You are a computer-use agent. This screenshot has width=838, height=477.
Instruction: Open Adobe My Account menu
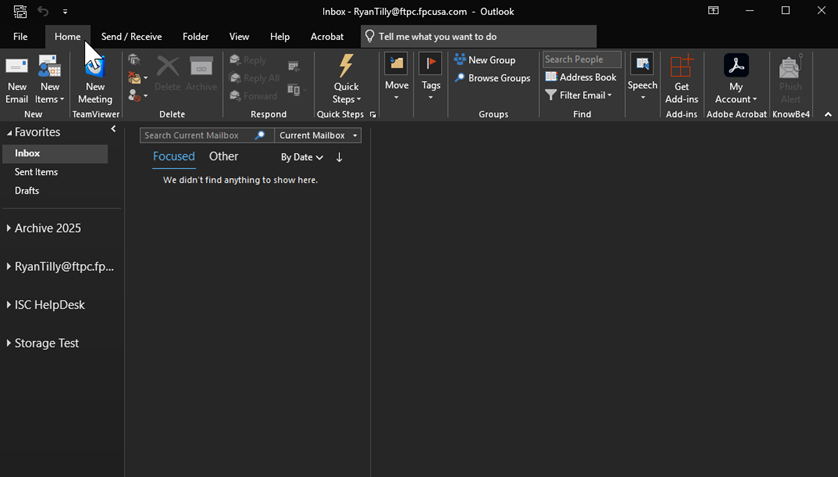pos(736,79)
